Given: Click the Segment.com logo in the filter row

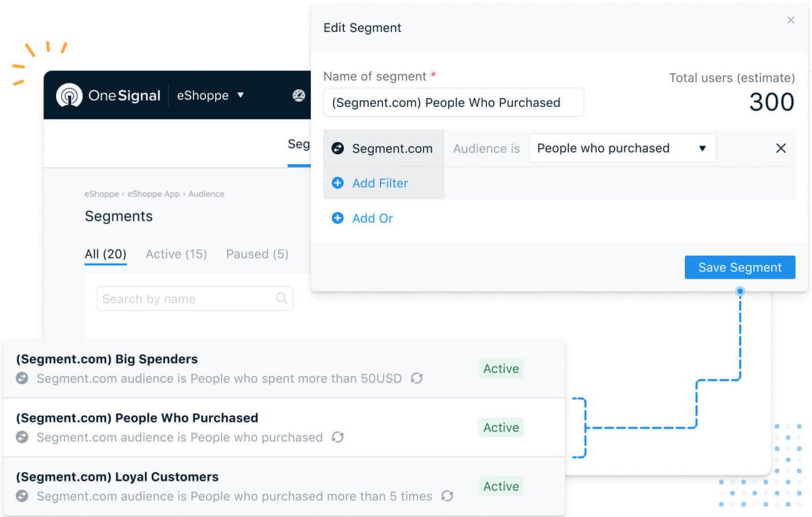Looking at the screenshot, I should click(338, 148).
